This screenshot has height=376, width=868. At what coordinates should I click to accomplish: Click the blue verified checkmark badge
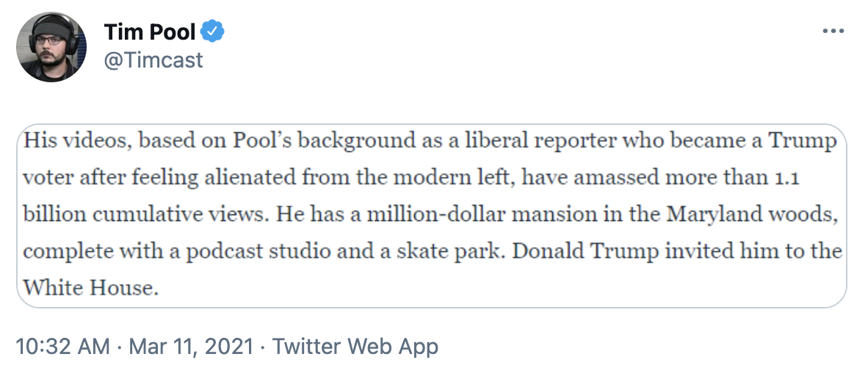click(x=214, y=32)
